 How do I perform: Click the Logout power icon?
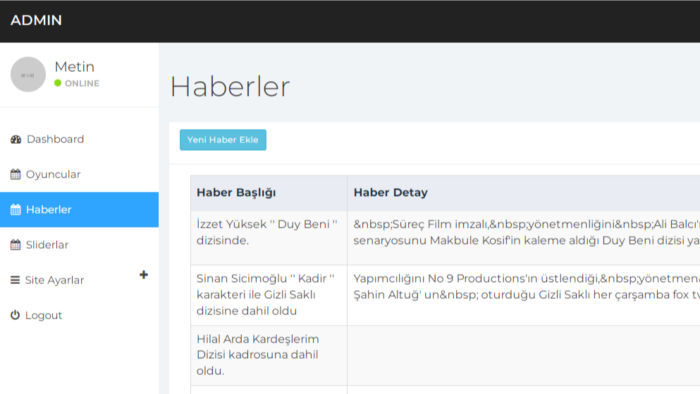15,315
